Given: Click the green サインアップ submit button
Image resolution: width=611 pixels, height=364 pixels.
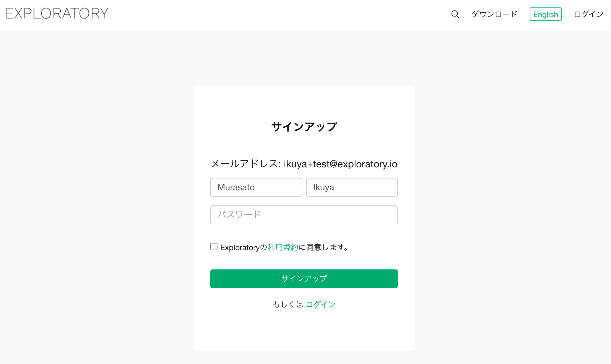Looking at the screenshot, I should click(304, 279).
